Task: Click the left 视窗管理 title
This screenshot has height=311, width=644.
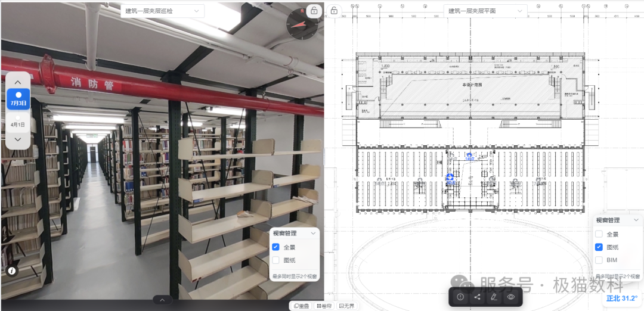Action: click(284, 234)
